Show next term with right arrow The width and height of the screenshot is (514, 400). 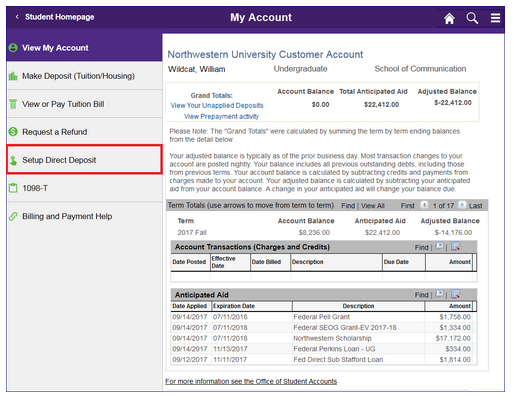462,205
